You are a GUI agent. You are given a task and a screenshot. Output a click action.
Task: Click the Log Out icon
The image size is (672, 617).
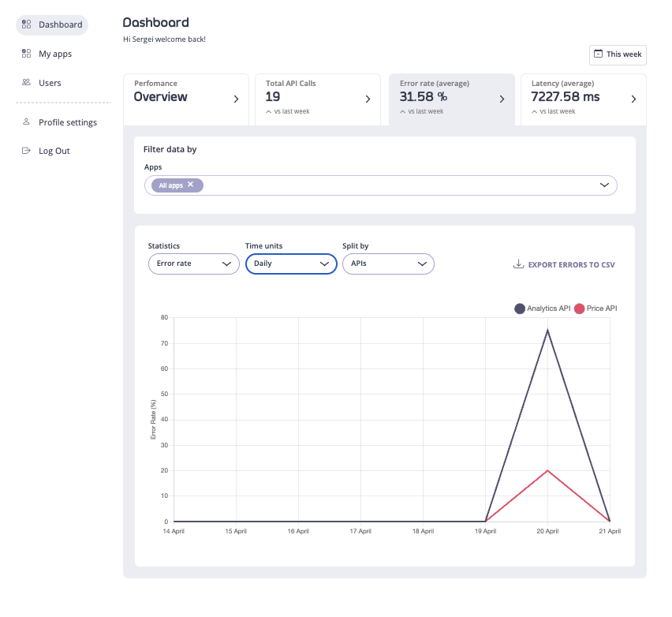tap(26, 151)
